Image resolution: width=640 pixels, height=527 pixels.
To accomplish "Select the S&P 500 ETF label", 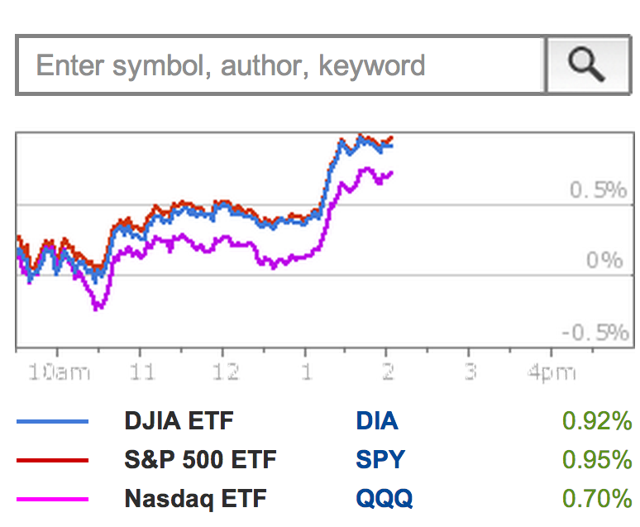I will click(200, 459).
